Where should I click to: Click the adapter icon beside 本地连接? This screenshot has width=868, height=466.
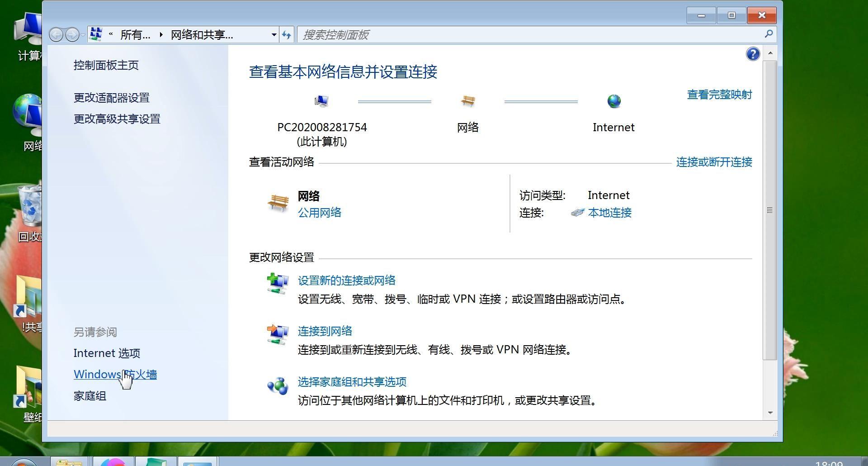click(x=578, y=213)
